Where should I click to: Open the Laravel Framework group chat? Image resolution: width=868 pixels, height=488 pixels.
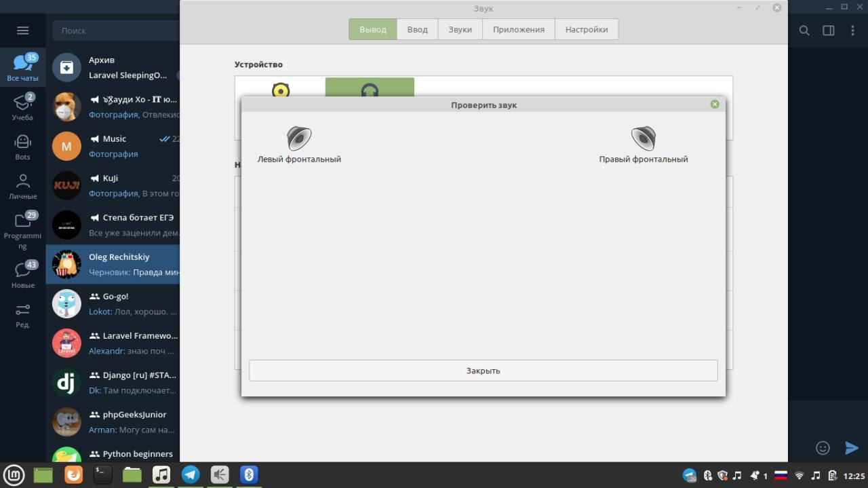click(x=113, y=343)
